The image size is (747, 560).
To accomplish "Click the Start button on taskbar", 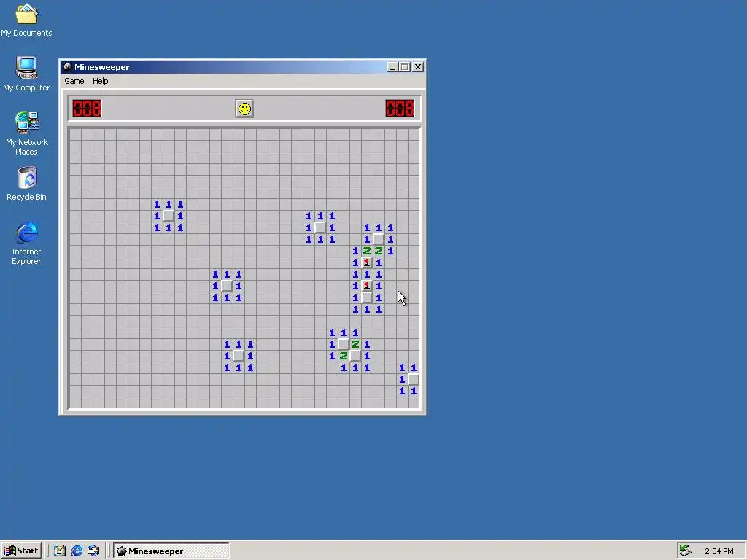I will click(21, 551).
